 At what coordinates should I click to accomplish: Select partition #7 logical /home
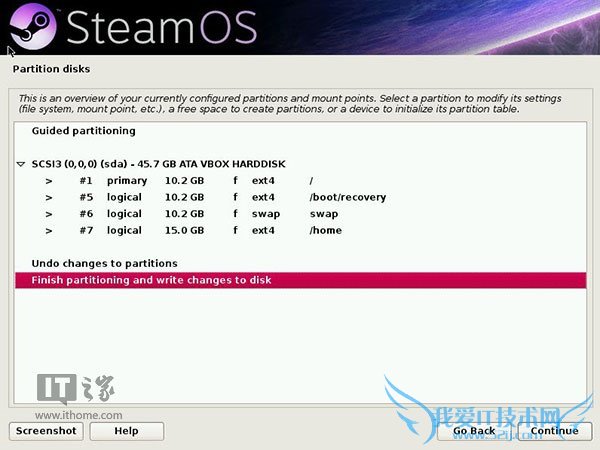point(300,230)
